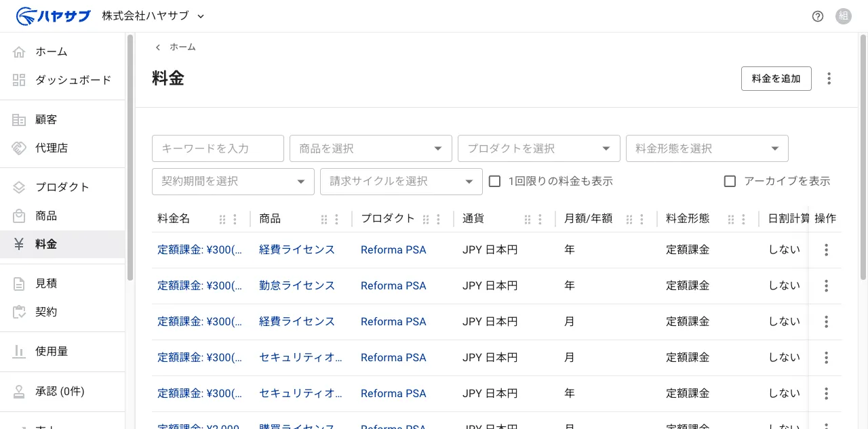Go back via ホーム breadcrumb

pyautogui.click(x=182, y=47)
